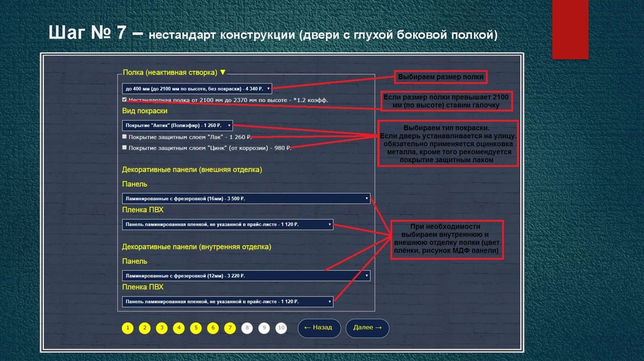Click the "Декоративные панели (внешняя отделка)" heading
This screenshot has height=361, width=644.
[192, 170]
